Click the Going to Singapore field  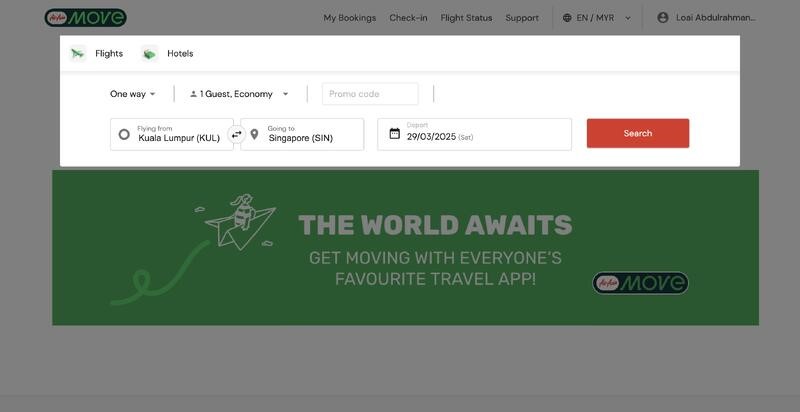click(302, 134)
